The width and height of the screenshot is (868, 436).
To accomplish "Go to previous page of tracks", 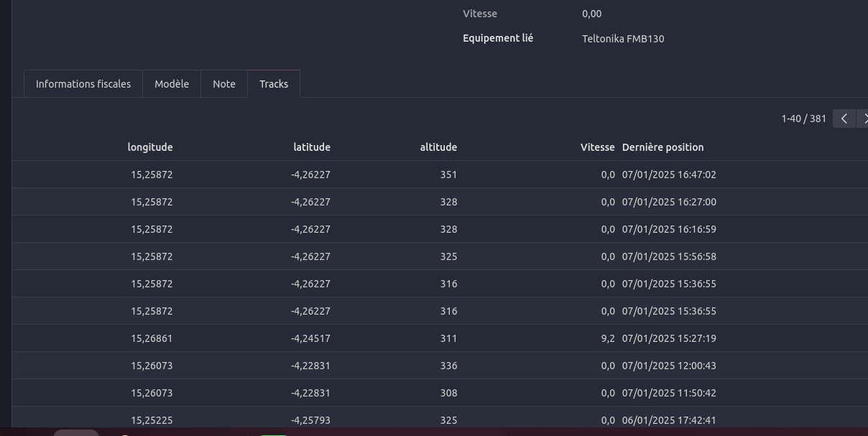I will point(844,119).
